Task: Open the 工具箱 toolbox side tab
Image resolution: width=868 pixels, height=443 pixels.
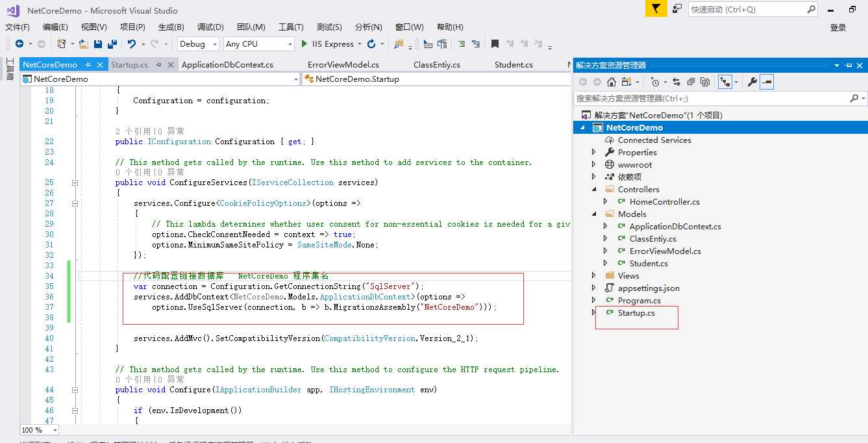Action: (x=10, y=70)
